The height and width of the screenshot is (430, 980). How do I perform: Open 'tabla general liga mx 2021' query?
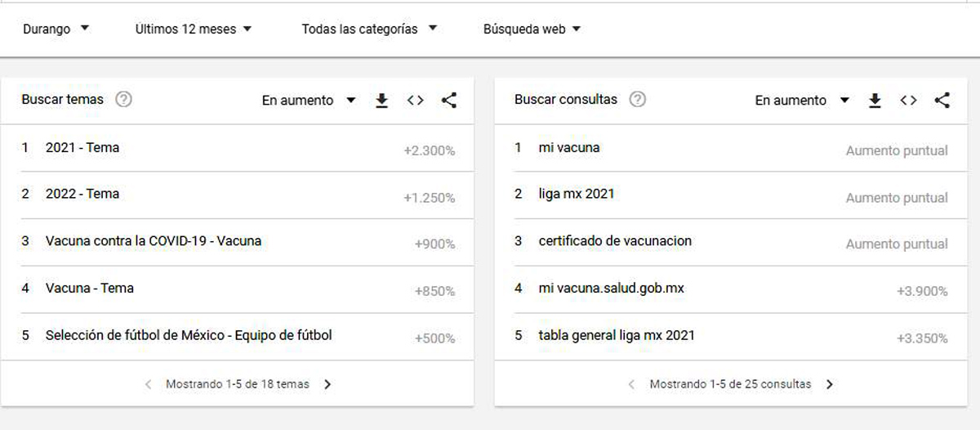[x=617, y=335]
